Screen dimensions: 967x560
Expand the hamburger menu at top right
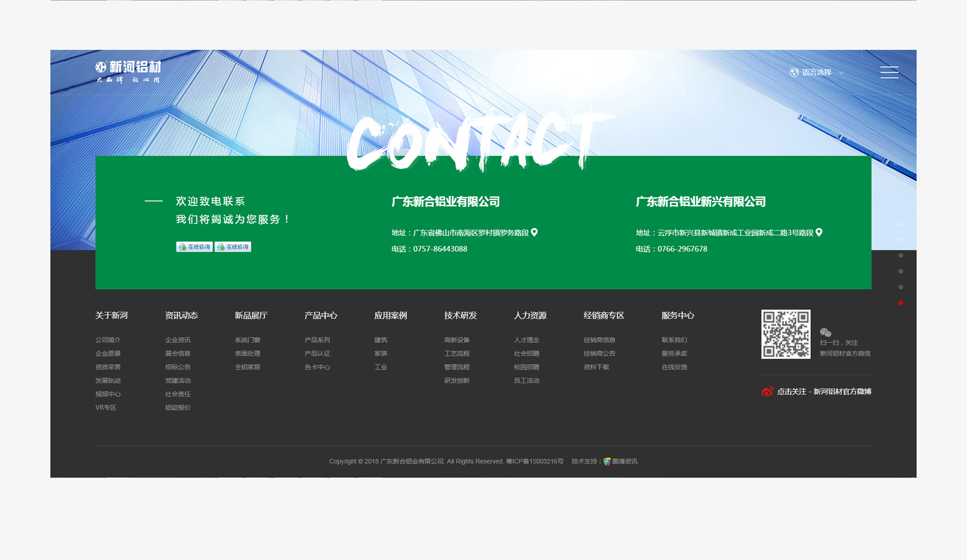click(x=889, y=73)
